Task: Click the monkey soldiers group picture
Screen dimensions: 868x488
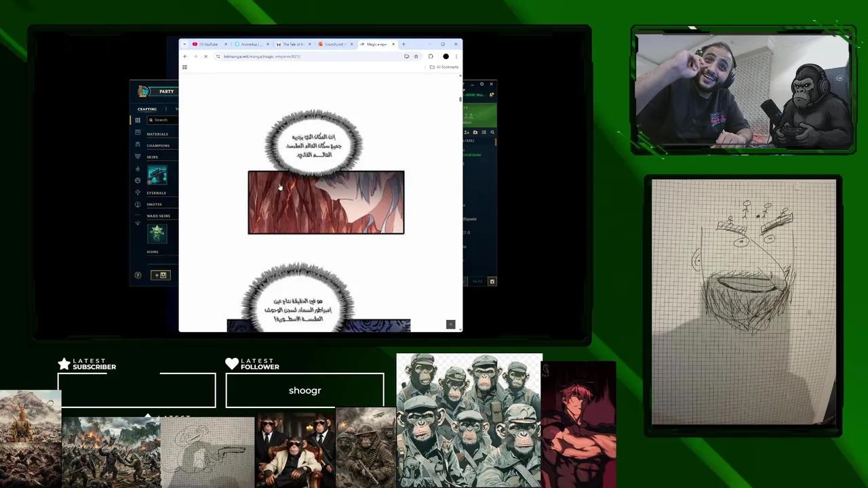Action: click(469, 420)
